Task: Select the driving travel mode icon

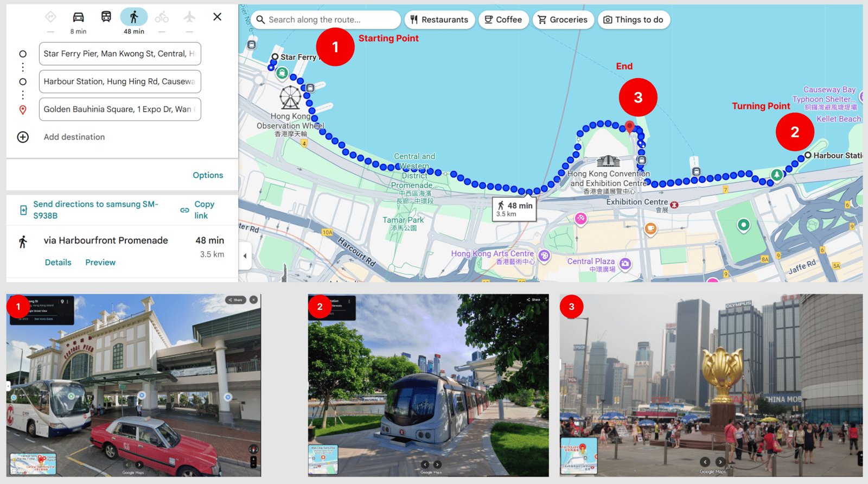Action: 78,17
